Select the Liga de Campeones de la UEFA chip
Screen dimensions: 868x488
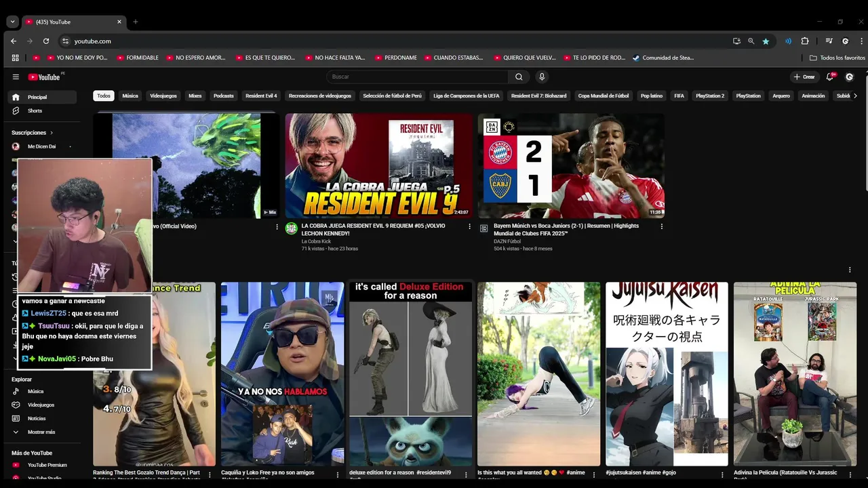pyautogui.click(x=467, y=96)
